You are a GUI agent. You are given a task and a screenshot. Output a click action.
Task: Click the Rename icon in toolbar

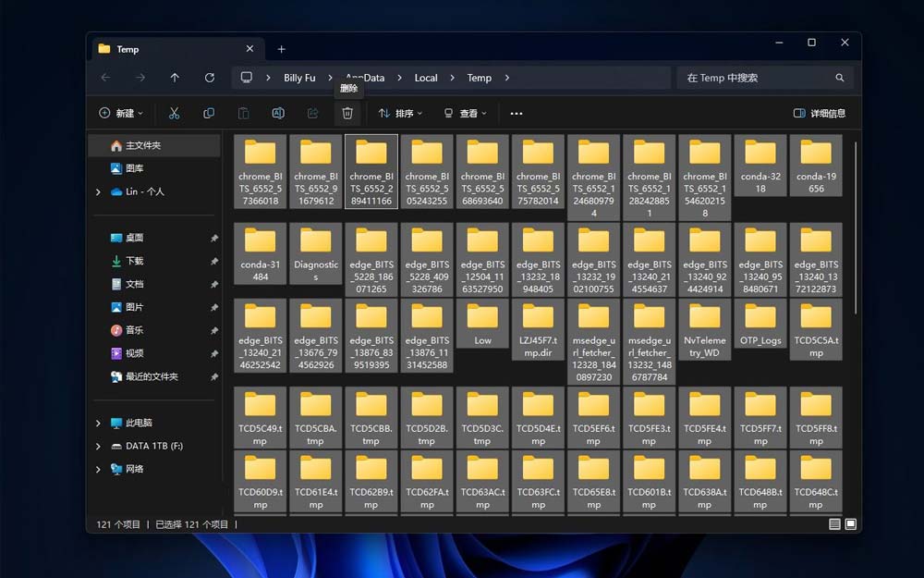tap(278, 113)
